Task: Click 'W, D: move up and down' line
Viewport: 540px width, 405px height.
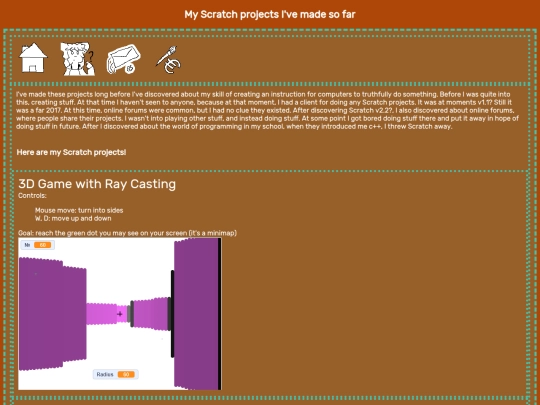Action: coord(73,218)
